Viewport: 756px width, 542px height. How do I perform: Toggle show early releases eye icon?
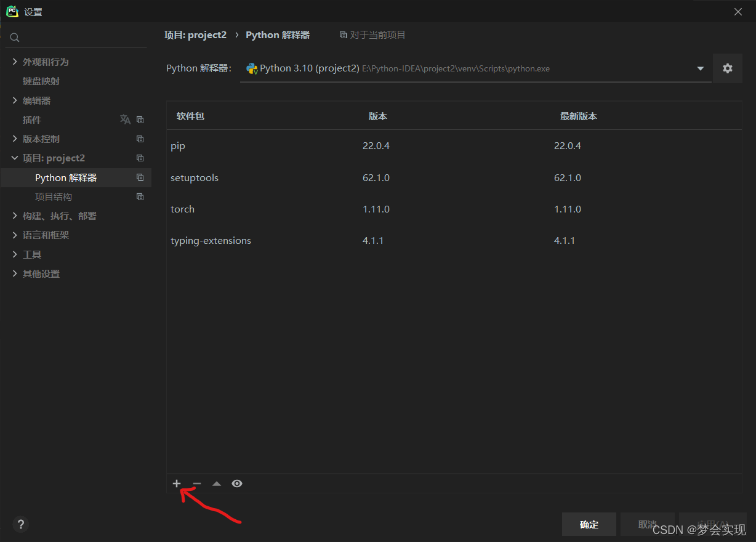click(237, 484)
